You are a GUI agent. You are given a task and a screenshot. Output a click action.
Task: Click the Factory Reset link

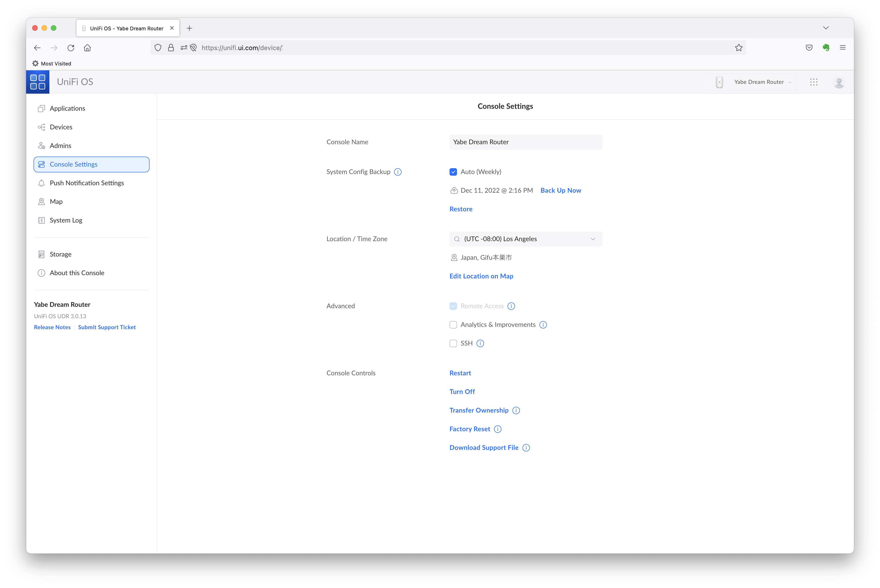tap(469, 429)
